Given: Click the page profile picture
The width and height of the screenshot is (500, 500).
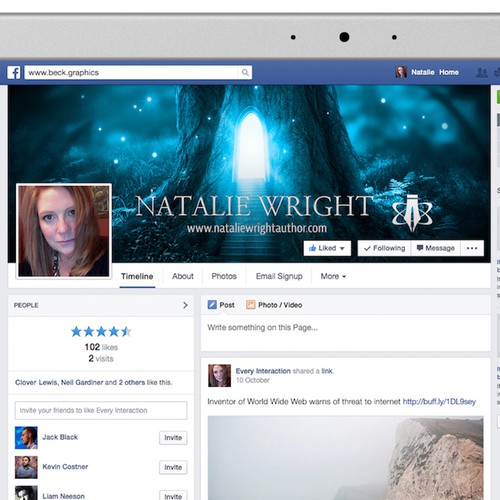Looking at the screenshot, I should (x=64, y=231).
